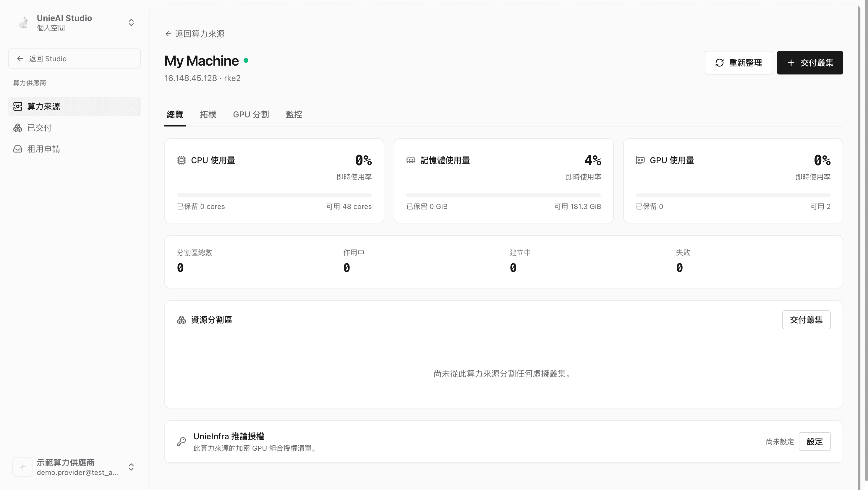
Task: Click the 租用申請 inbox icon
Action: pyautogui.click(x=18, y=149)
